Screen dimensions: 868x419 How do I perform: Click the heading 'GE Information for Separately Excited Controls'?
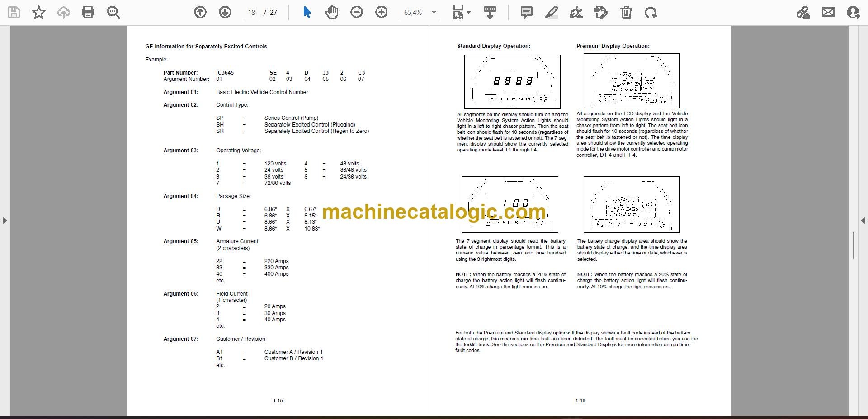[206, 47]
